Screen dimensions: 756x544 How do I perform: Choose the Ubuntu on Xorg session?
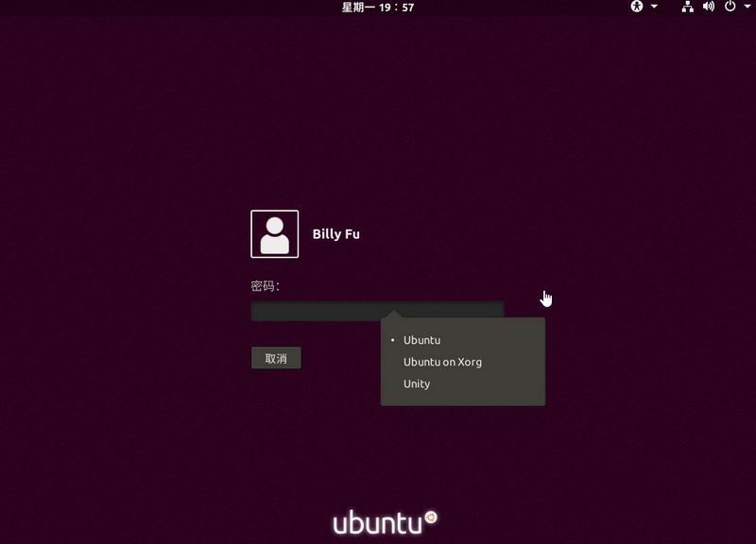[442, 362]
